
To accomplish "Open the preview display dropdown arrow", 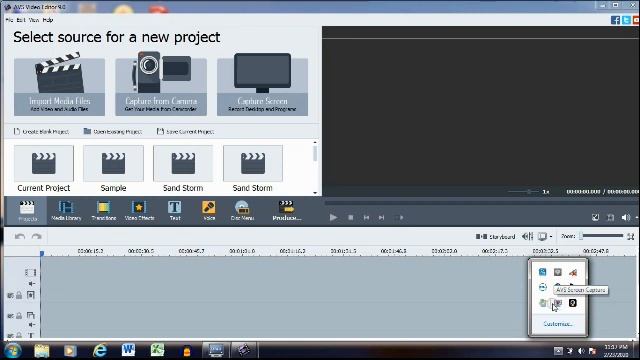I will click(551, 236).
